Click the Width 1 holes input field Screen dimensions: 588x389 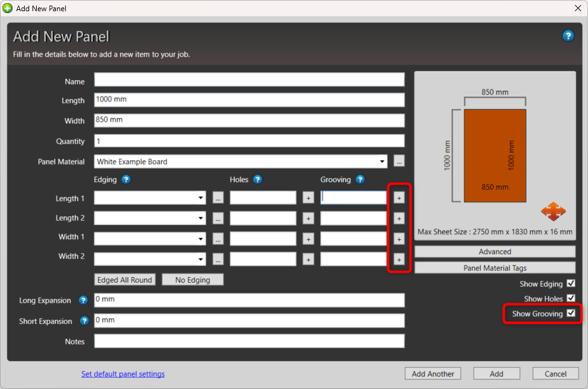tap(263, 239)
